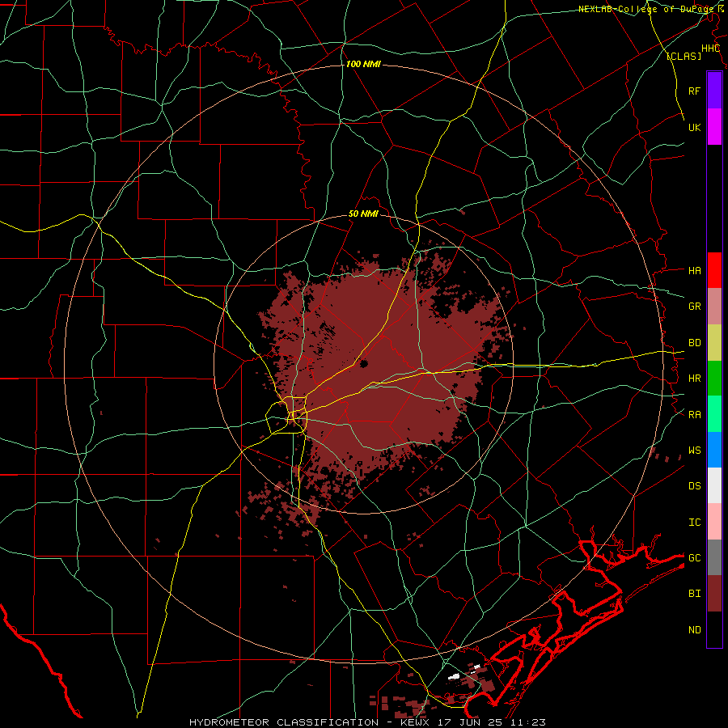Click the DS white legend swatch

click(714, 485)
